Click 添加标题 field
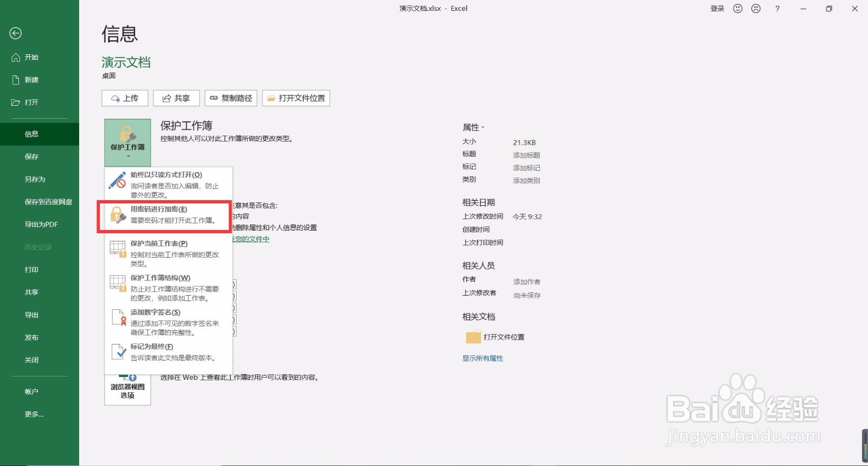The width and height of the screenshot is (868, 466). [526, 155]
